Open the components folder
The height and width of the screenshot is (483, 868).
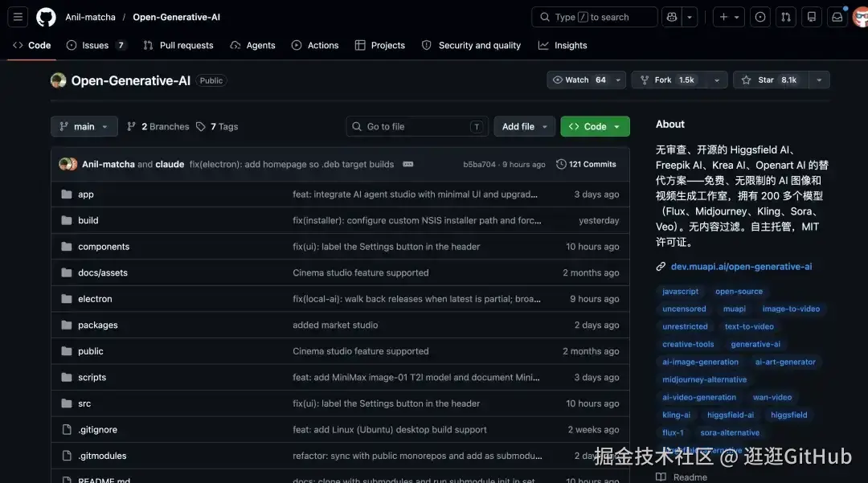click(x=104, y=247)
